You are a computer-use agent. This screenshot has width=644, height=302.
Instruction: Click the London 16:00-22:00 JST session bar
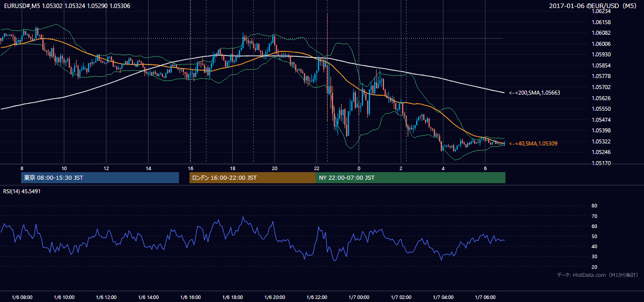click(x=252, y=178)
